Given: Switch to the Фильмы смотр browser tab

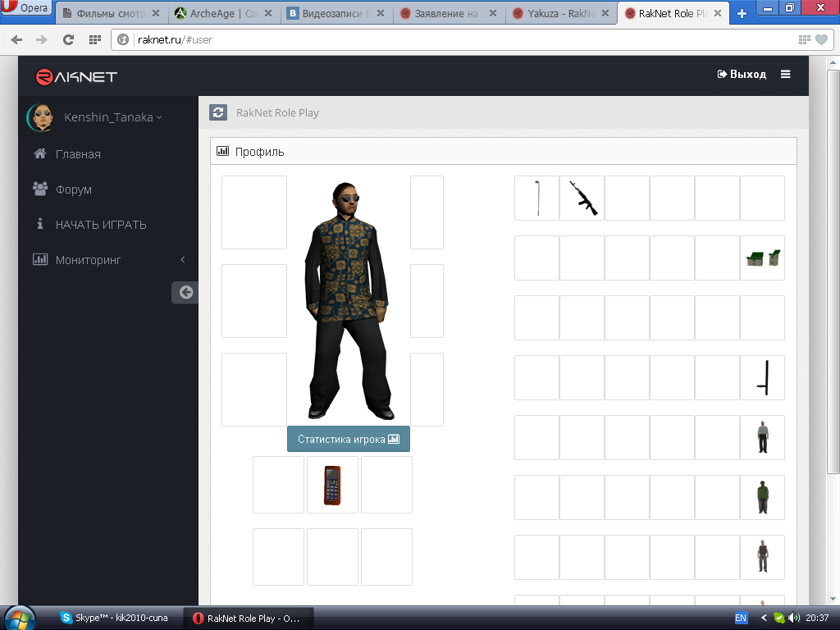Looking at the screenshot, I should click(112, 13).
